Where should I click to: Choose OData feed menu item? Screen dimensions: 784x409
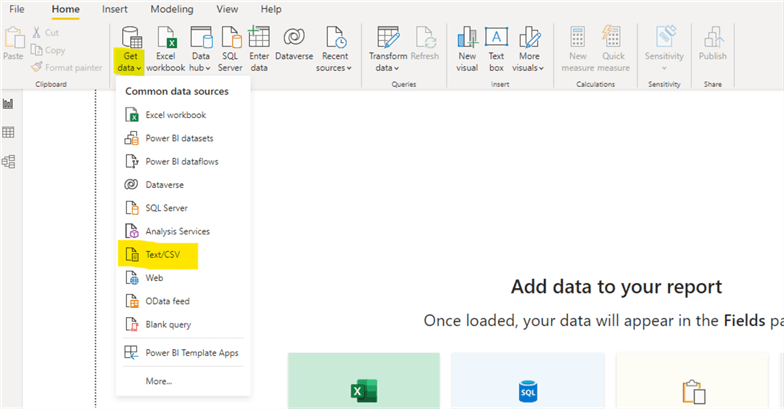click(183, 302)
